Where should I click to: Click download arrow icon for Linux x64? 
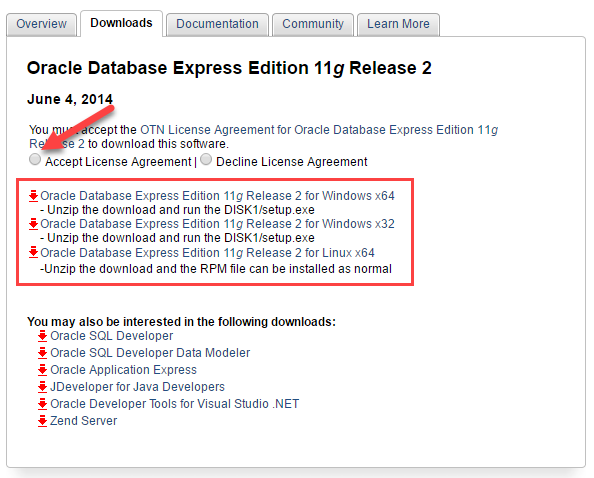[x=33, y=252]
